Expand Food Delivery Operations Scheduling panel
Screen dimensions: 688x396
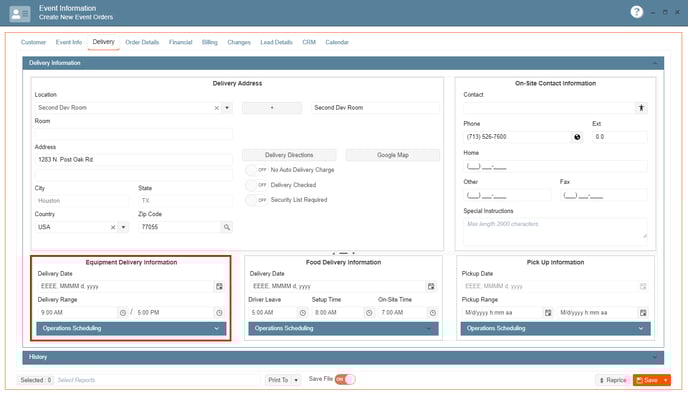click(343, 328)
